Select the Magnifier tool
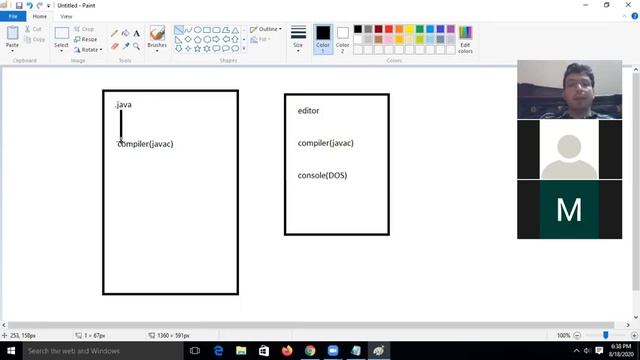 click(137, 46)
